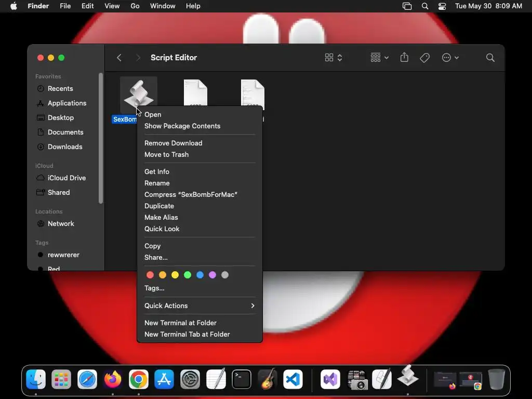Open Visual Studio Code from the dock

(293, 379)
